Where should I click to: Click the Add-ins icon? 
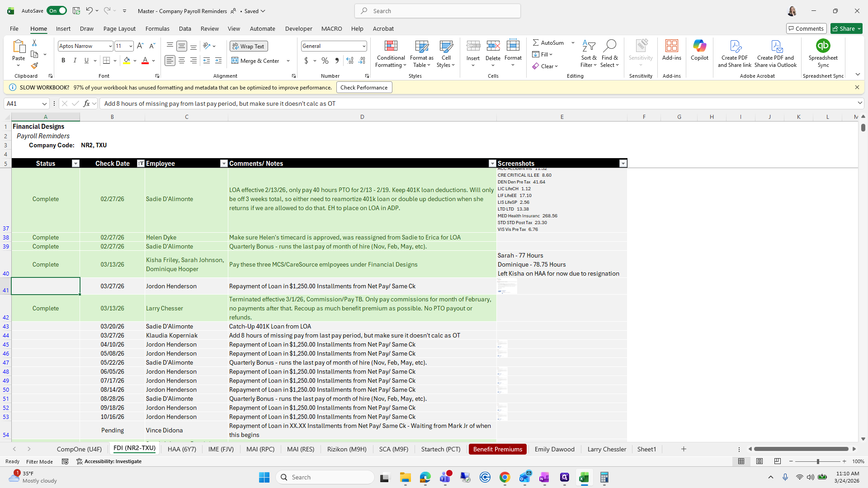[x=671, y=46]
